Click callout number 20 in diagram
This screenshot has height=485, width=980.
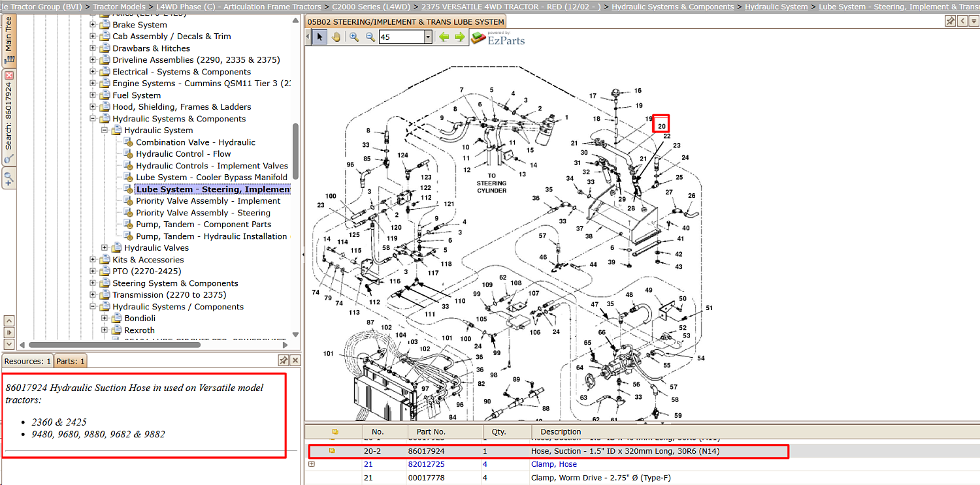coord(661,126)
